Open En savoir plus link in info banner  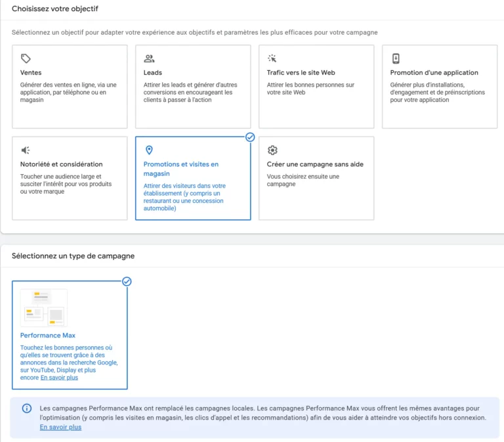point(60,427)
